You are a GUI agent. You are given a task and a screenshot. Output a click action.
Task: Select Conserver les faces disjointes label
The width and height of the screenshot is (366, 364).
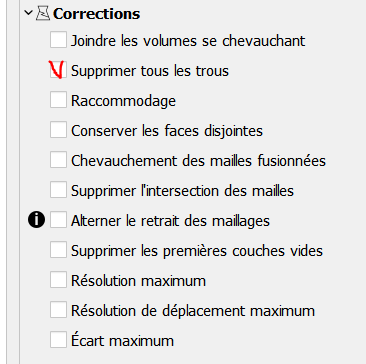point(167,131)
